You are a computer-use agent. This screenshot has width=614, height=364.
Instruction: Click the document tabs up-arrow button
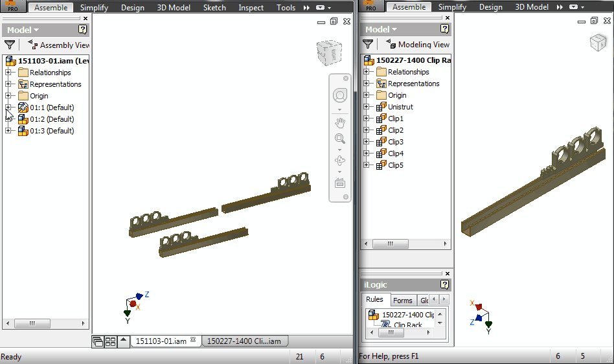[123, 341]
